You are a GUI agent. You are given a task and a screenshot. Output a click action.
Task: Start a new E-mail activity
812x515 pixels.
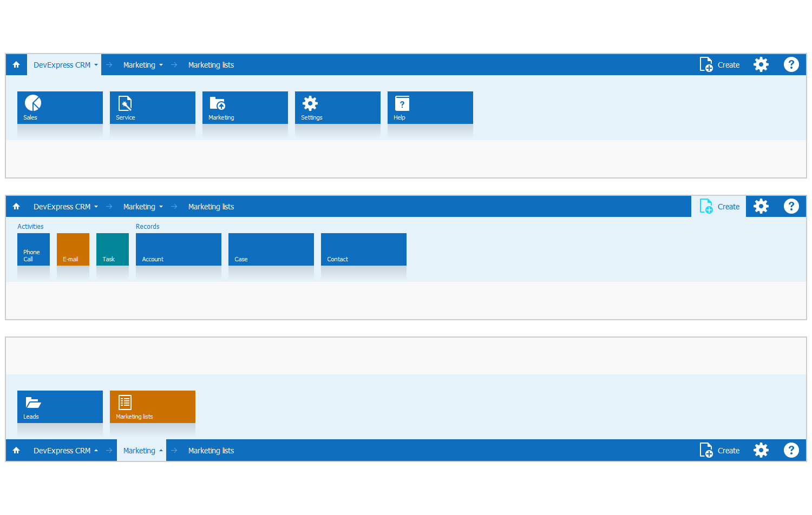click(x=73, y=249)
